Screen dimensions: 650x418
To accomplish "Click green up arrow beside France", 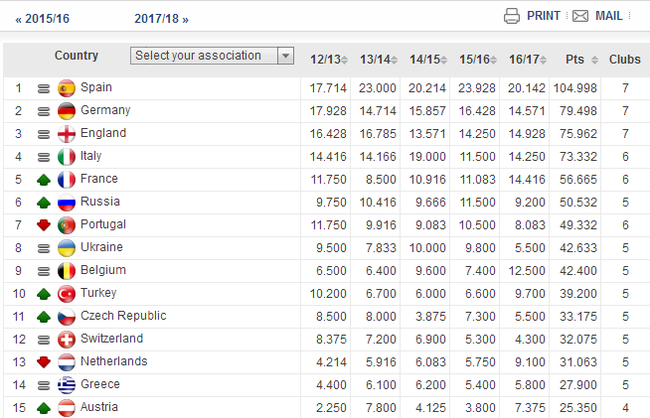I will click(44, 180).
